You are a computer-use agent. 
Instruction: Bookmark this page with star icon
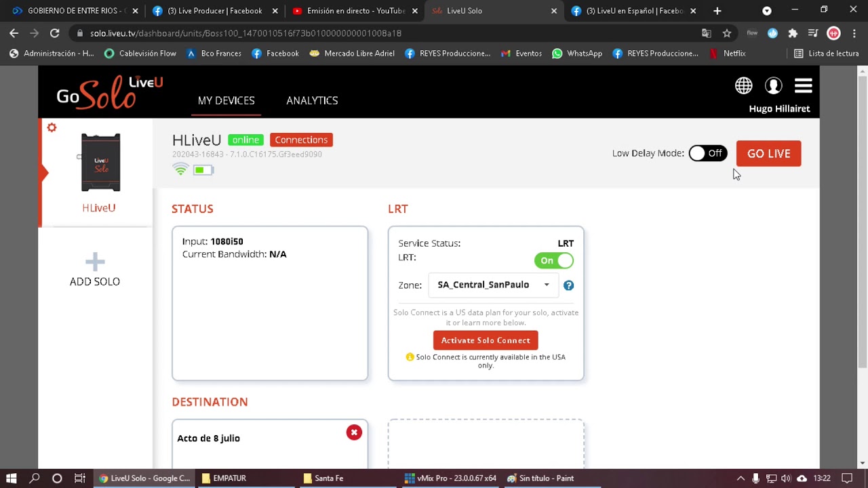coord(727,33)
